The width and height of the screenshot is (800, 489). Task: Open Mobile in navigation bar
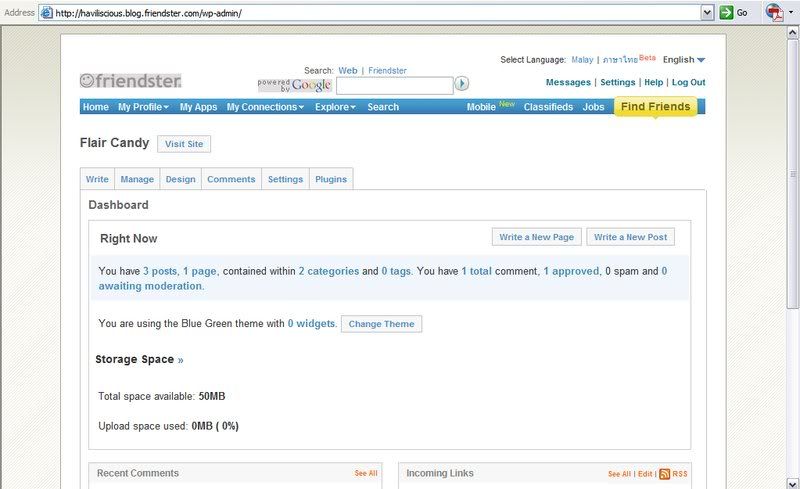(481, 107)
